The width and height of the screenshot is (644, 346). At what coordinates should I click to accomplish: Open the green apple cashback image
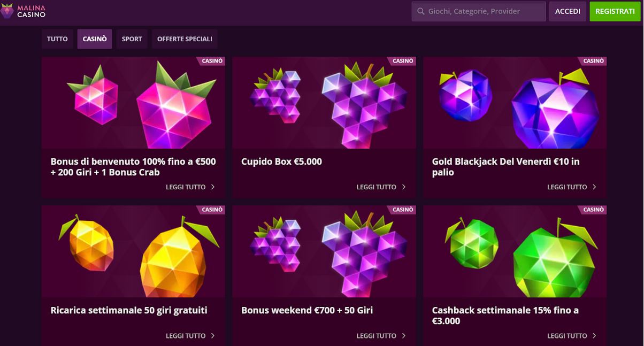coord(515,251)
